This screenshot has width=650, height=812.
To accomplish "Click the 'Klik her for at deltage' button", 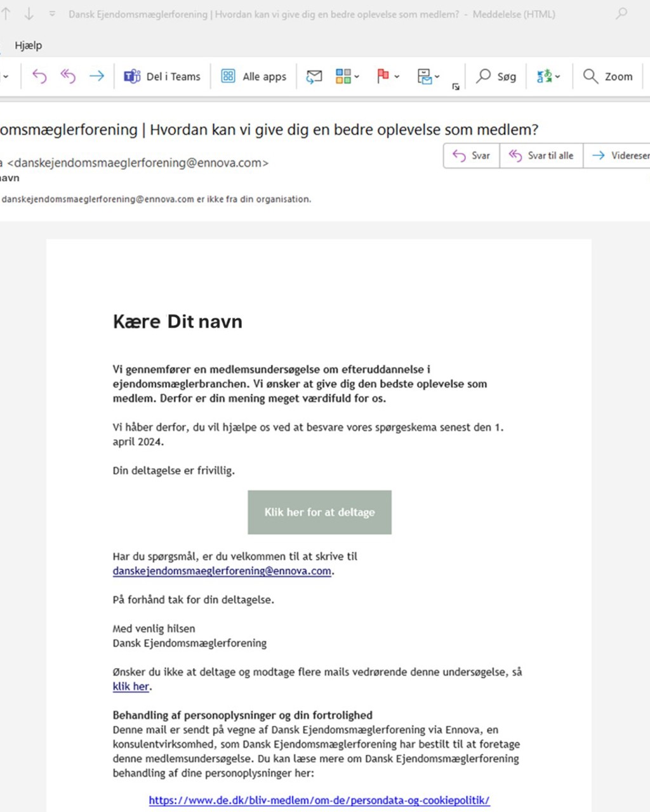I will tap(319, 512).
